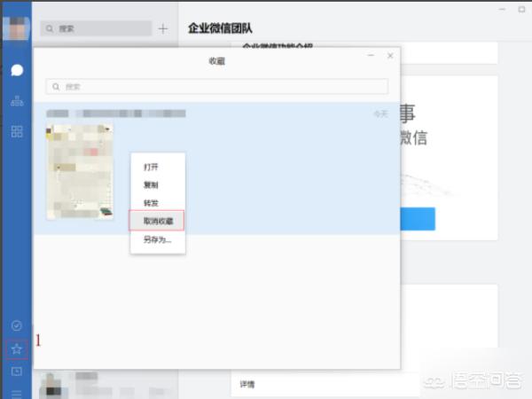This screenshot has height=399, width=532.
Task: Click the folder icon below the star
Action: point(16,371)
